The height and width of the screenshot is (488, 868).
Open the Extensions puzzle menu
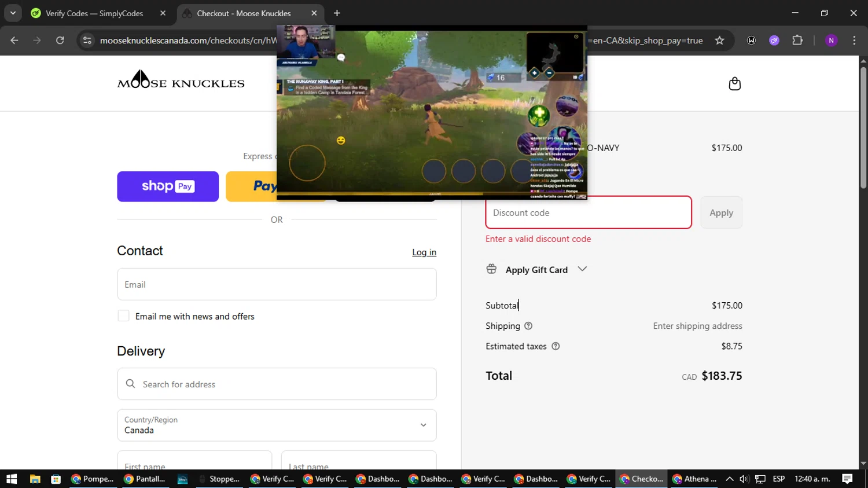pos(797,41)
